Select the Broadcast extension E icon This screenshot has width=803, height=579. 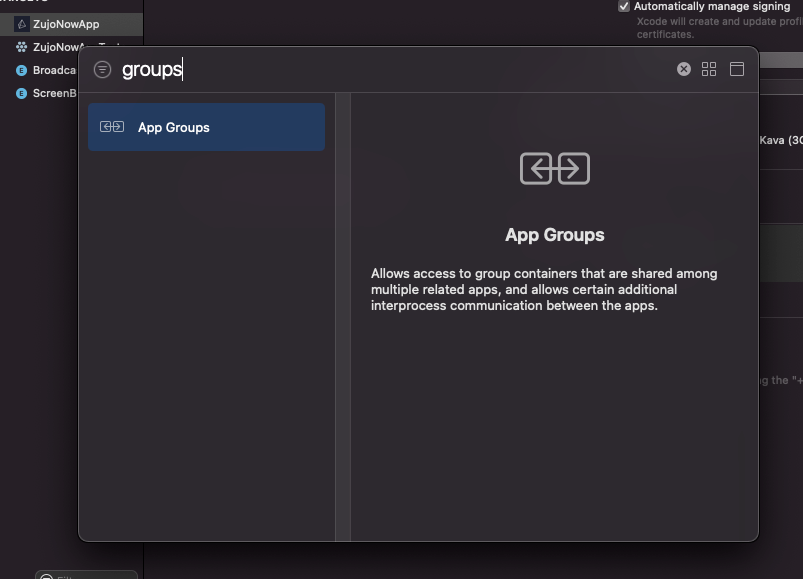pyautogui.click(x=24, y=70)
